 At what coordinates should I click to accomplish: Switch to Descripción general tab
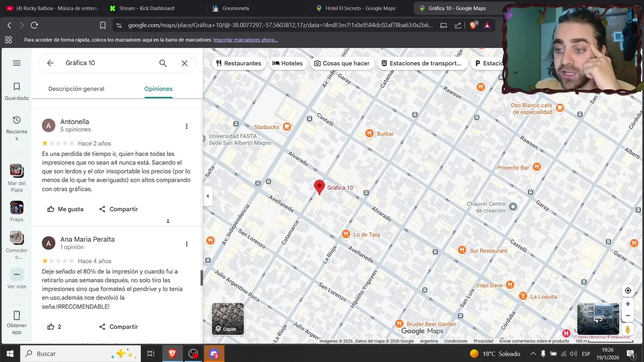(x=76, y=89)
